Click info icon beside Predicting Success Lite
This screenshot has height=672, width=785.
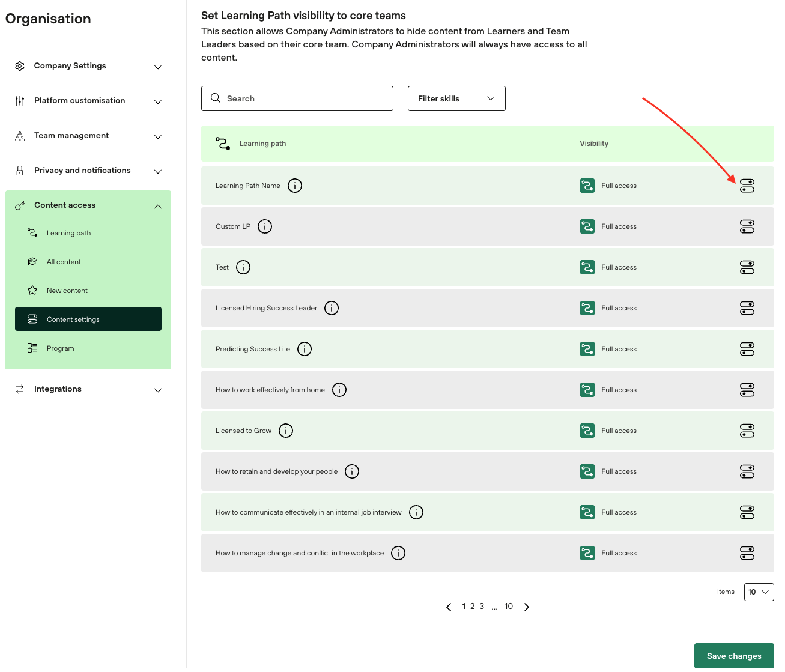click(x=305, y=349)
